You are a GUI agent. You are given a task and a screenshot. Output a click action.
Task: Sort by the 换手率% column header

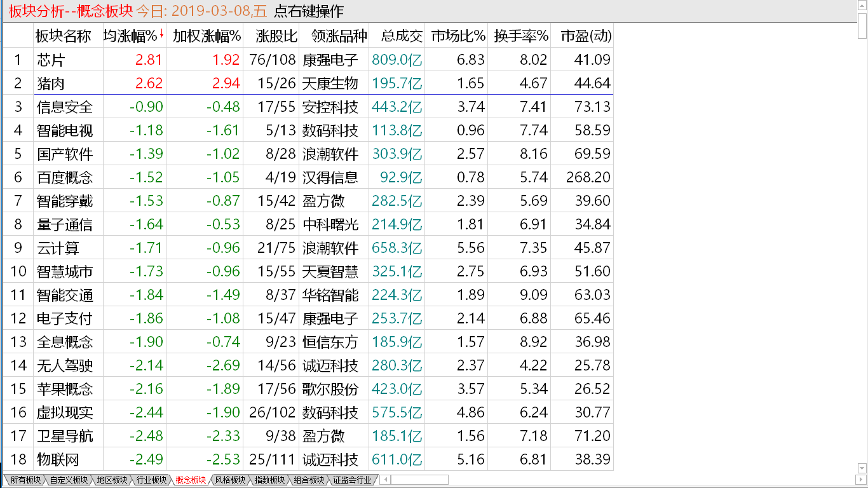(x=519, y=36)
